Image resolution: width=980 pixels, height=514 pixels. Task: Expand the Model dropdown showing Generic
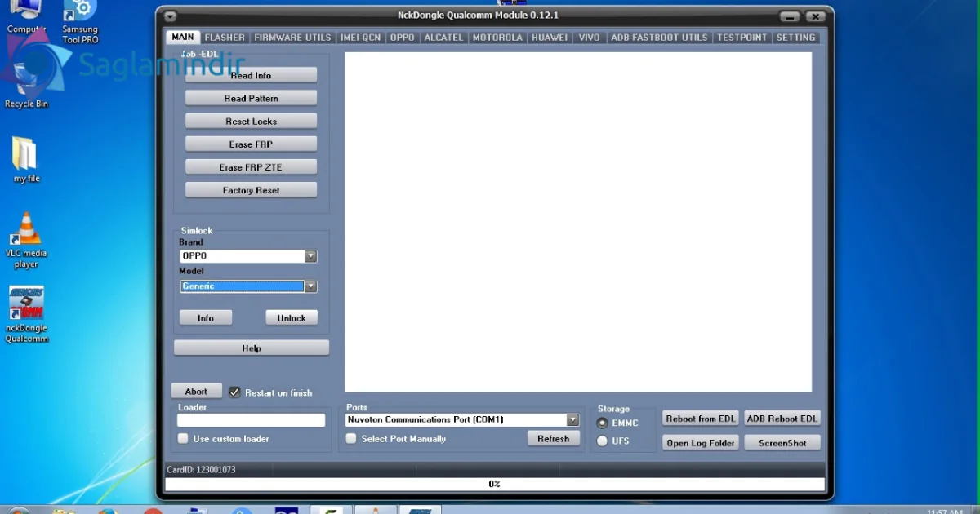310,286
